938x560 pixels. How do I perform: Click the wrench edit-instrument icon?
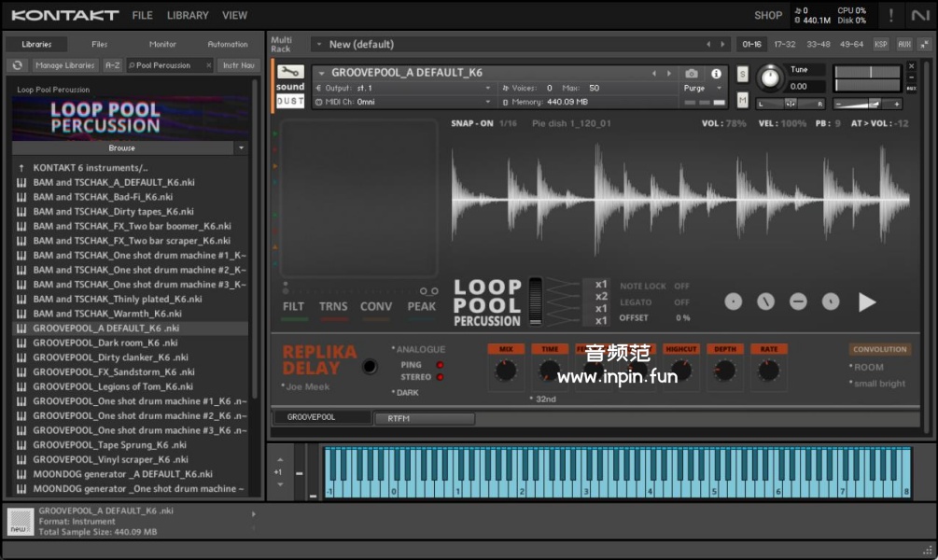[x=290, y=72]
